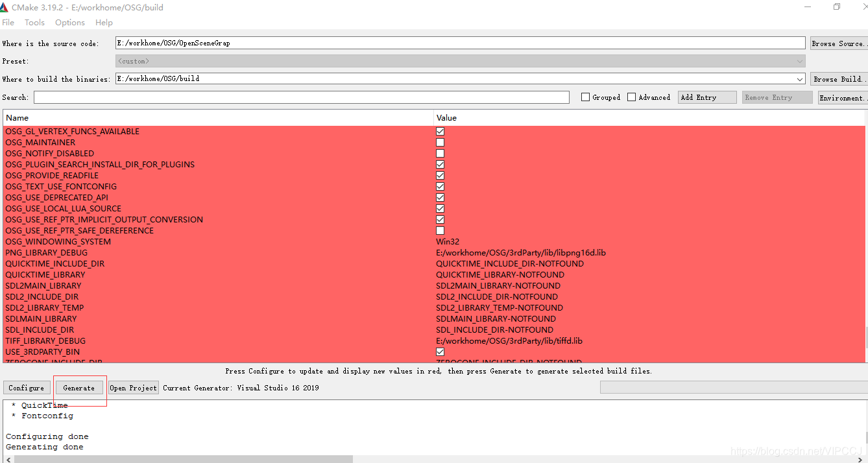Select OSG_MAINTAINER entry name

40,143
